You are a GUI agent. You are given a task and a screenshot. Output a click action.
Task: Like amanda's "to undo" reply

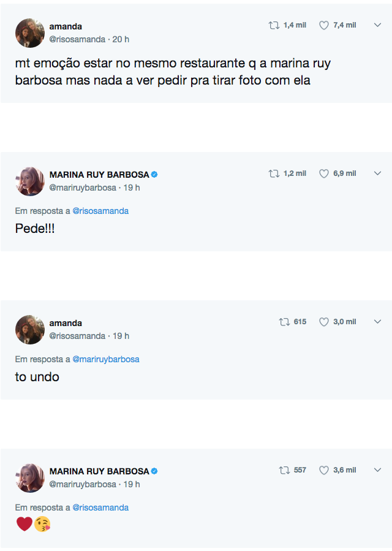click(x=324, y=322)
